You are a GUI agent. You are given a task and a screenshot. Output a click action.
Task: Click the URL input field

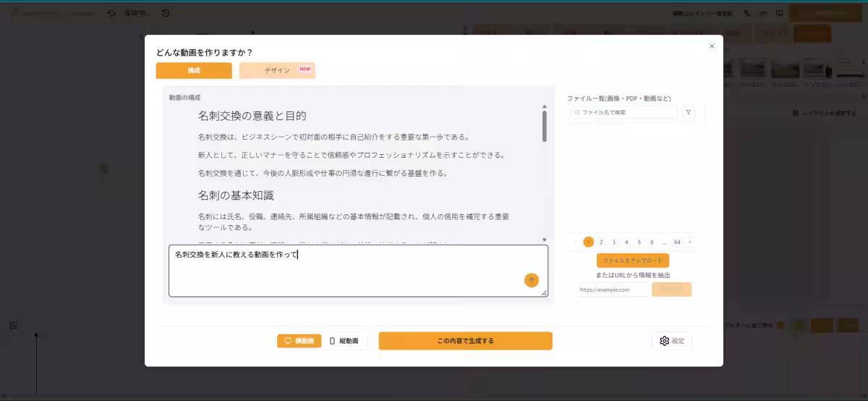tap(612, 290)
